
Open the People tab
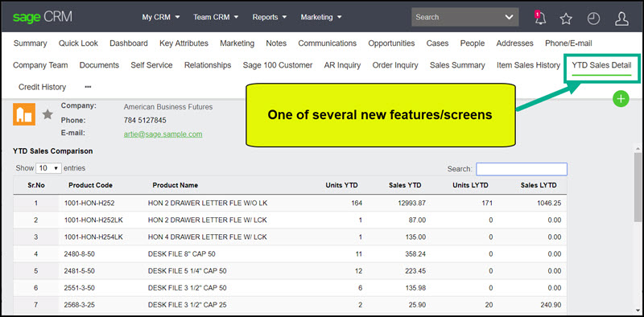tap(473, 43)
